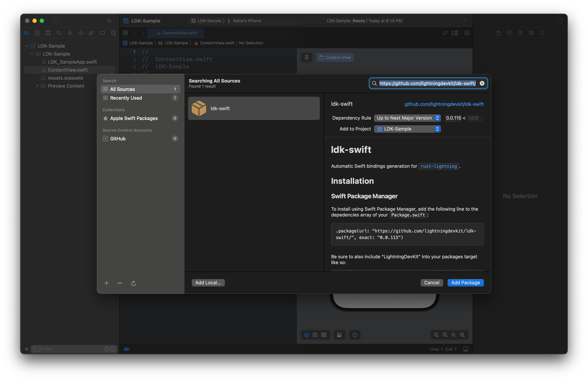
Task: Select All Sources in the sidebar
Action: tap(140, 89)
